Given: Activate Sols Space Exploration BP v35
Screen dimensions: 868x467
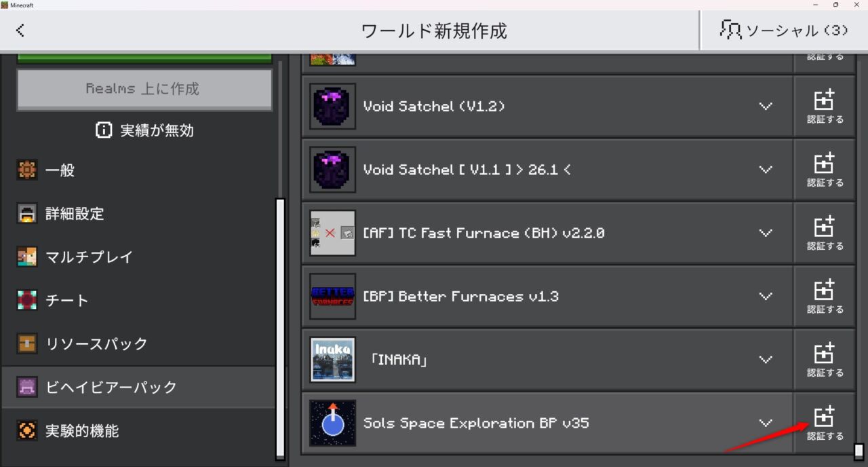Looking at the screenshot, I should 825,423.
